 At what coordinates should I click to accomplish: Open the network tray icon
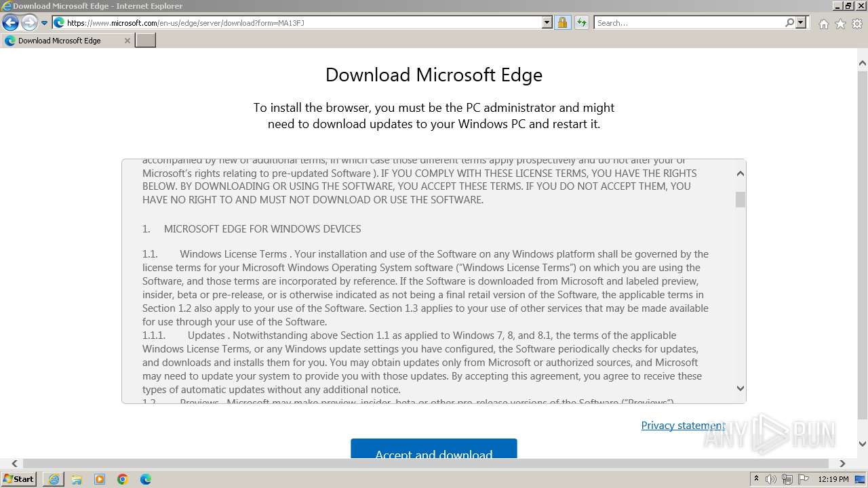click(787, 479)
